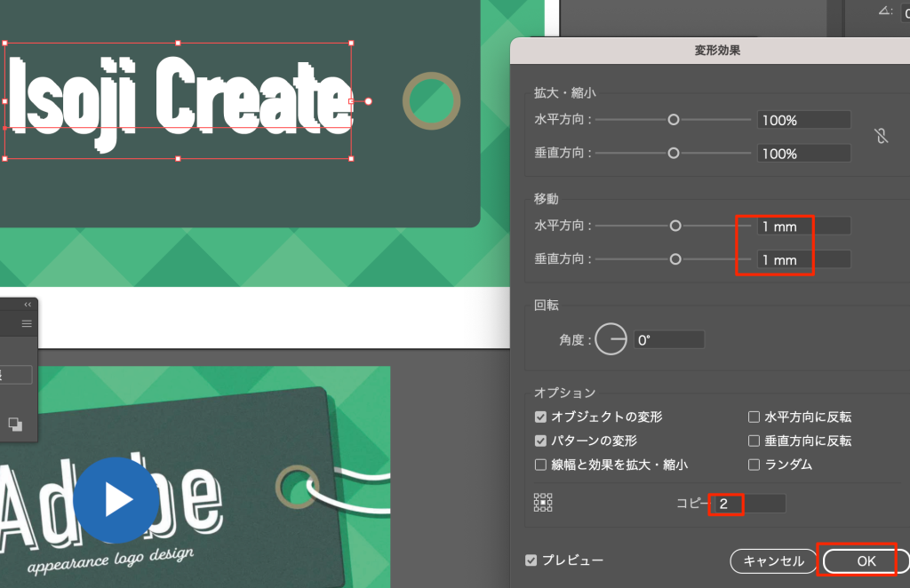Viewport: 910px width, 588px height.
Task: Click the 移動 水平方向 slider handle
Action: [675, 226]
